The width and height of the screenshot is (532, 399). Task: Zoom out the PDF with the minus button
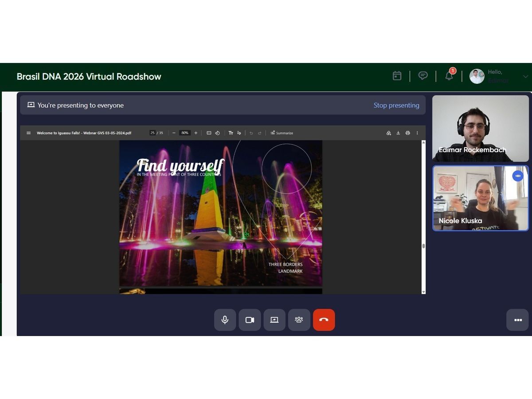point(174,133)
